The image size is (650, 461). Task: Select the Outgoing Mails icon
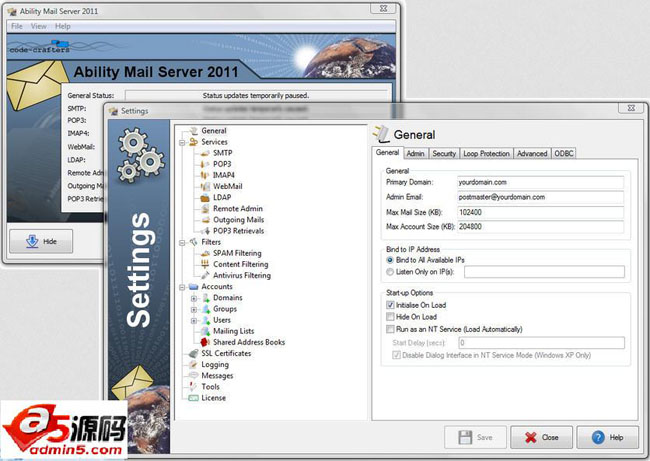coord(205,220)
